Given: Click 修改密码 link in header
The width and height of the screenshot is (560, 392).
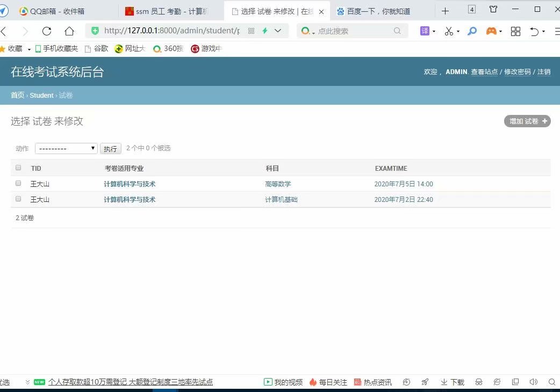Looking at the screenshot, I should coord(517,72).
